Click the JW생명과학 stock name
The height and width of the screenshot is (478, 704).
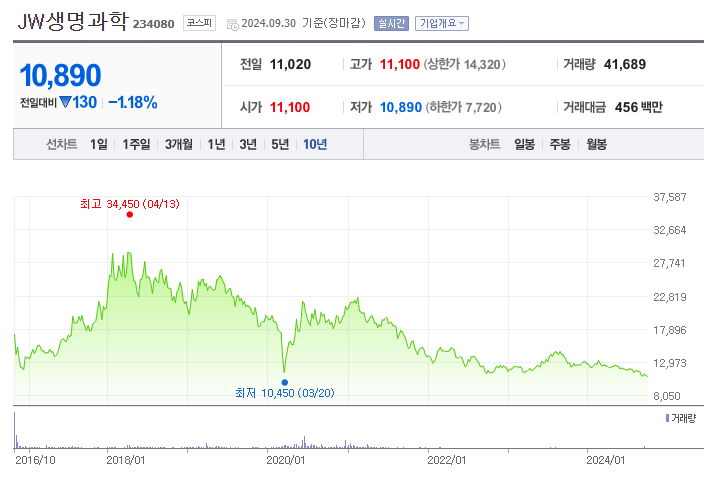(73, 21)
